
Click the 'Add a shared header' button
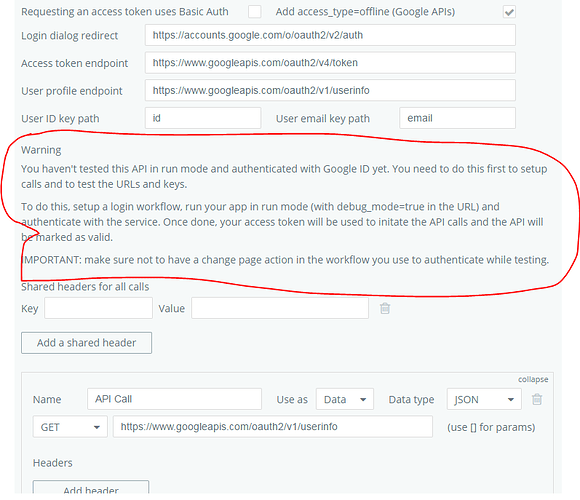point(86,343)
